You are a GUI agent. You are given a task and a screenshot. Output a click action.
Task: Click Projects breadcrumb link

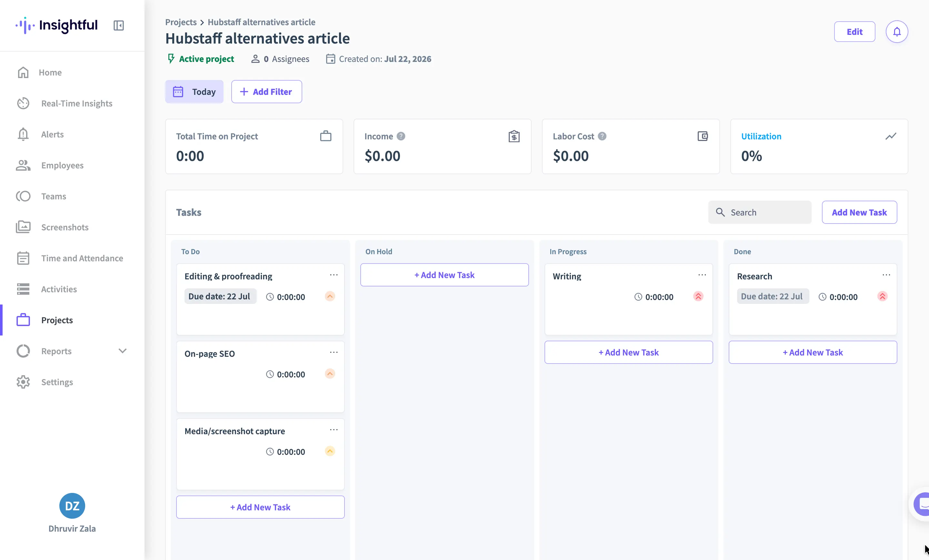[x=181, y=22]
